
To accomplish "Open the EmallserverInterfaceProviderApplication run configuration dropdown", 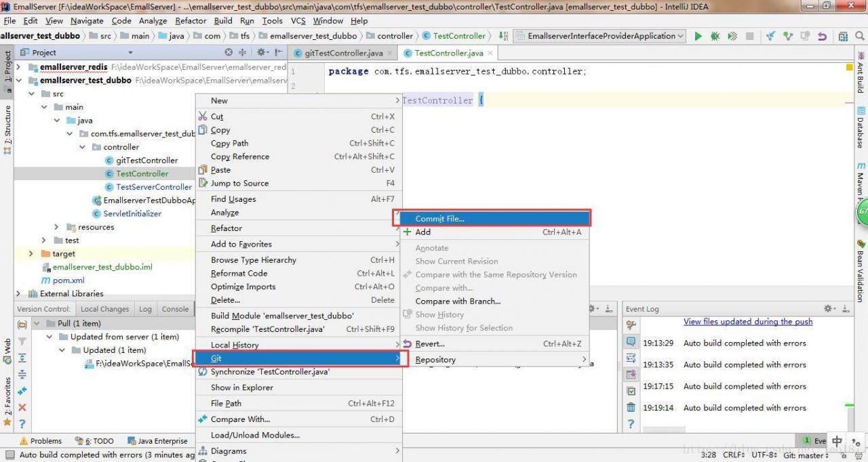I will [x=600, y=37].
